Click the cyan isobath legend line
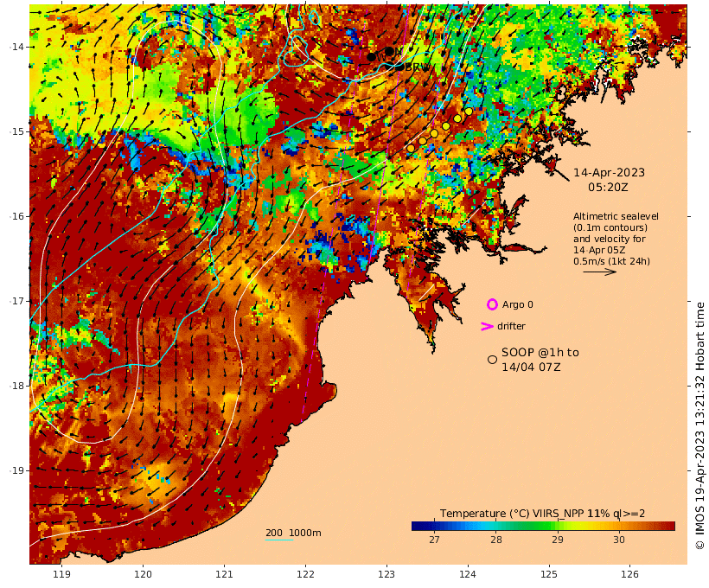Viewport: 709px width, 588px height. [279, 540]
